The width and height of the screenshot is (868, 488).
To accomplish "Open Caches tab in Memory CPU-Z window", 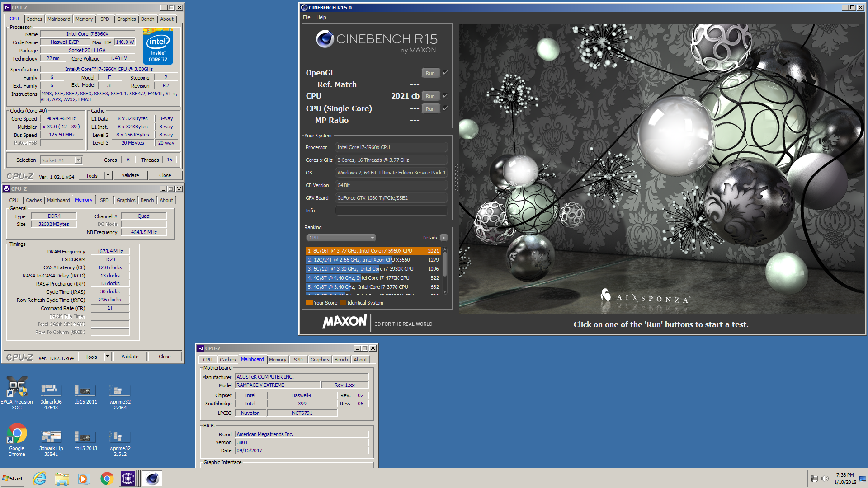I will (33, 200).
